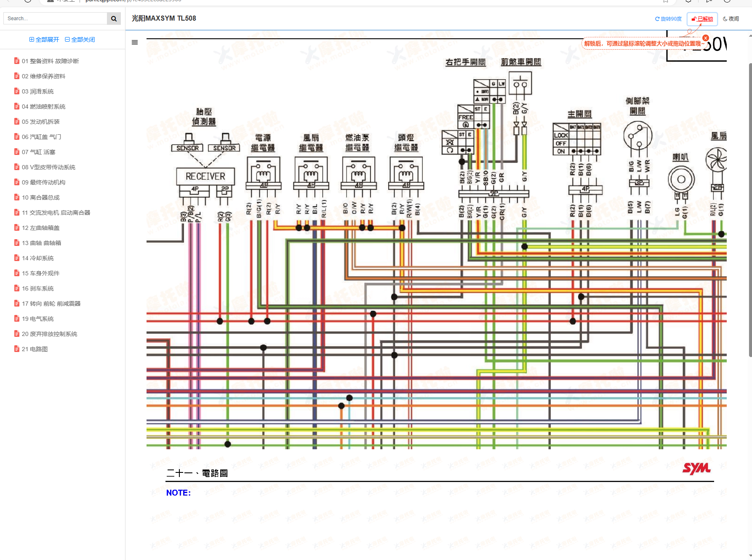Open chapter 04 燃油喷射系统
752x560 pixels.
point(43,107)
